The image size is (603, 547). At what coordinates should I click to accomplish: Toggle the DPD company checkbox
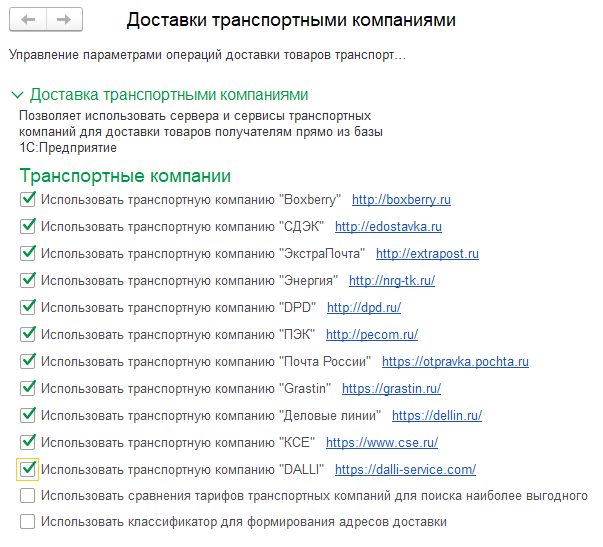click(28, 307)
